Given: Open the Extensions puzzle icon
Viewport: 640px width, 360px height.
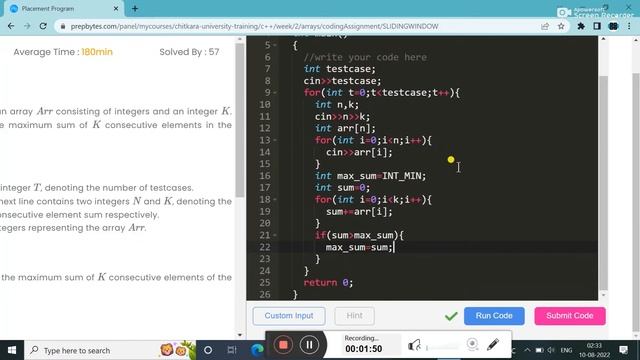Looking at the screenshot, I should point(581,27).
